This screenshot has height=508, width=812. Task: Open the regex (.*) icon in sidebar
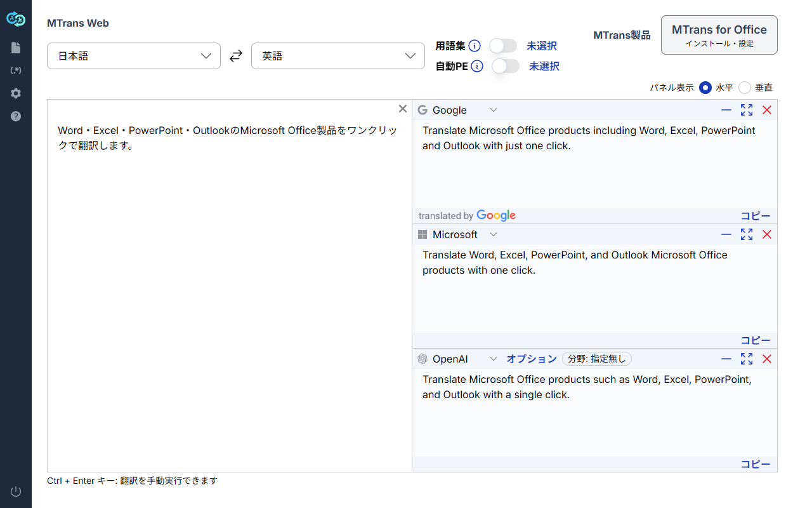16,70
